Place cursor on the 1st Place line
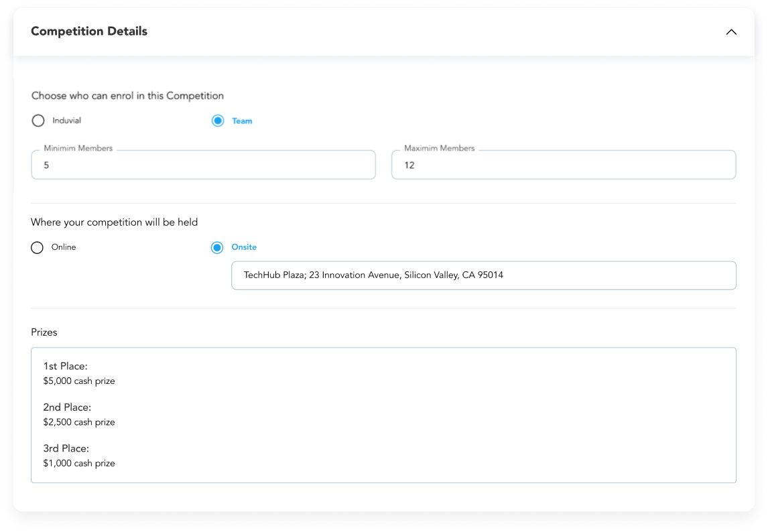The width and height of the screenshot is (768, 532). pyautogui.click(x=66, y=366)
